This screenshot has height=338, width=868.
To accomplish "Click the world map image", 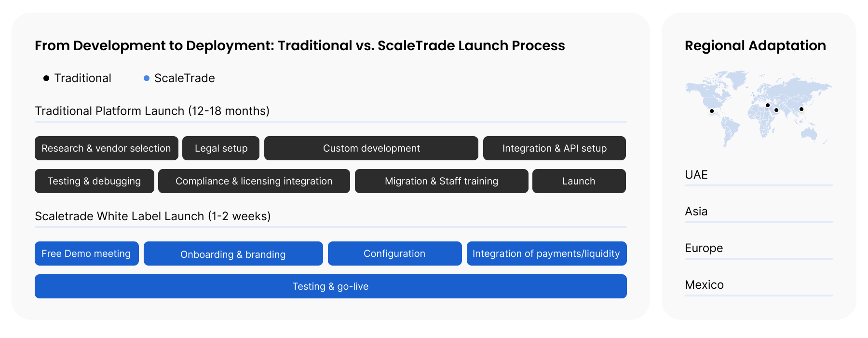I will [x=759, y=109].
